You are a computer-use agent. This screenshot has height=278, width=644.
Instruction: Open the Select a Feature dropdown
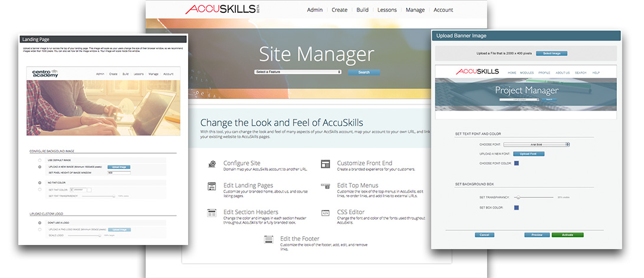coord(298,72)
